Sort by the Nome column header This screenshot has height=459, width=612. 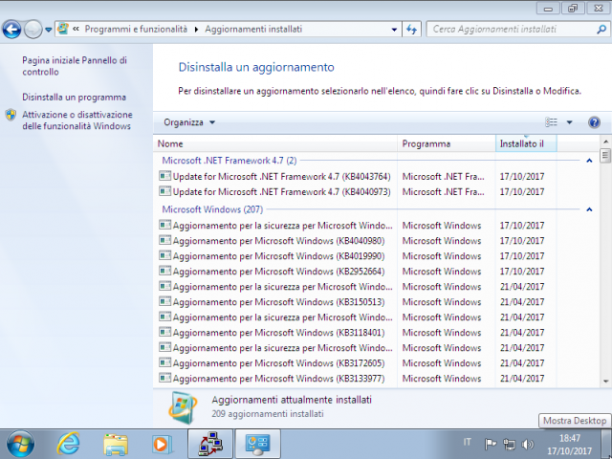275,144
